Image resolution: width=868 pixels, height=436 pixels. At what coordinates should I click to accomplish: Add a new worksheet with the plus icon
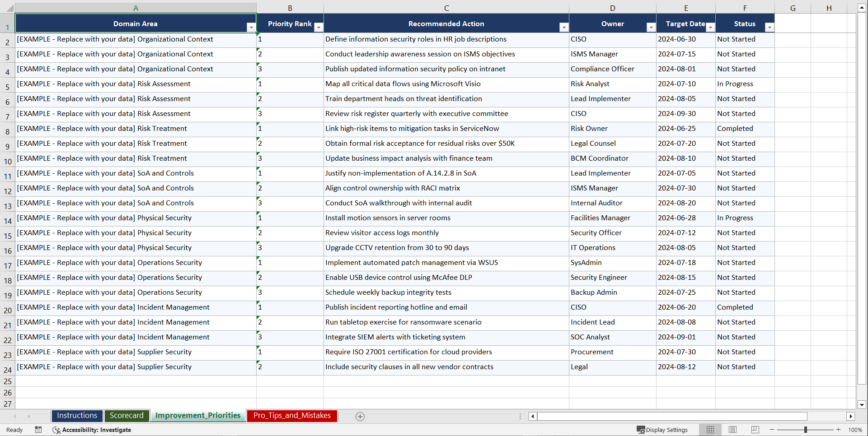click(x=360, y=416)
